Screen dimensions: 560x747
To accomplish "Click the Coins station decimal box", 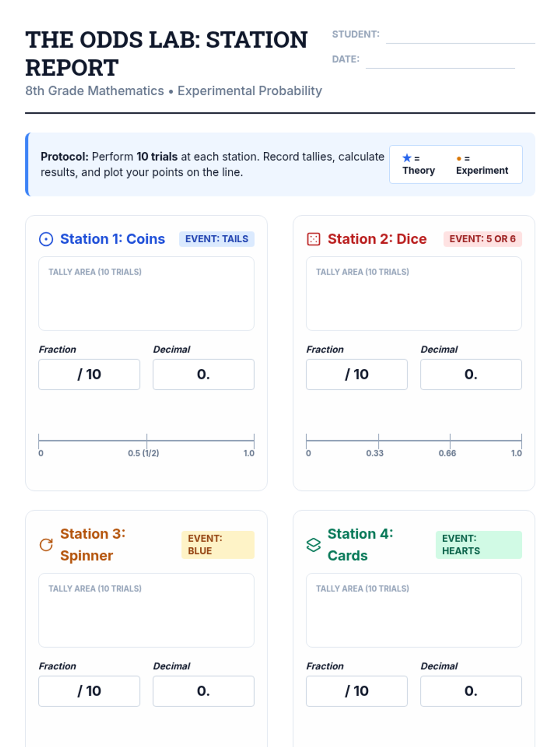I will pyautogui.click(x=203, y=374).
